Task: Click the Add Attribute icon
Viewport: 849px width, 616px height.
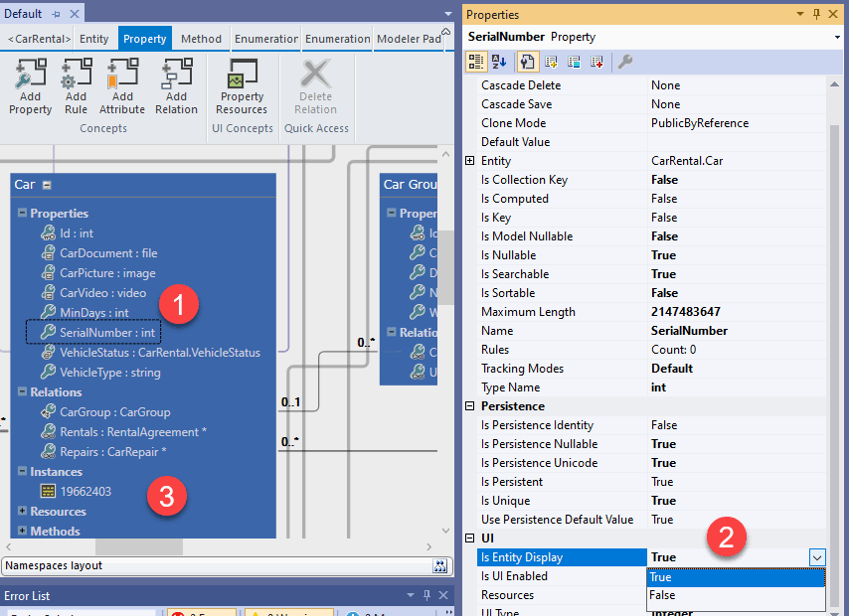Action: click(121, 84)
